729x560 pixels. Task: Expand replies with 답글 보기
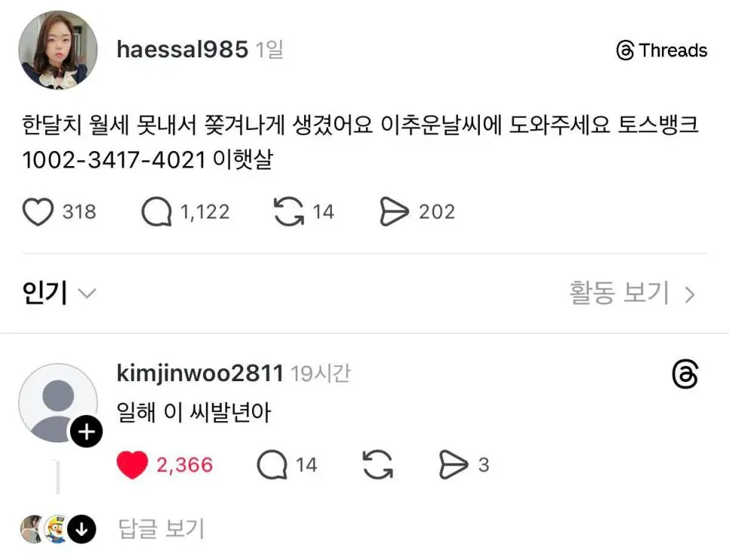coord(161,529)
